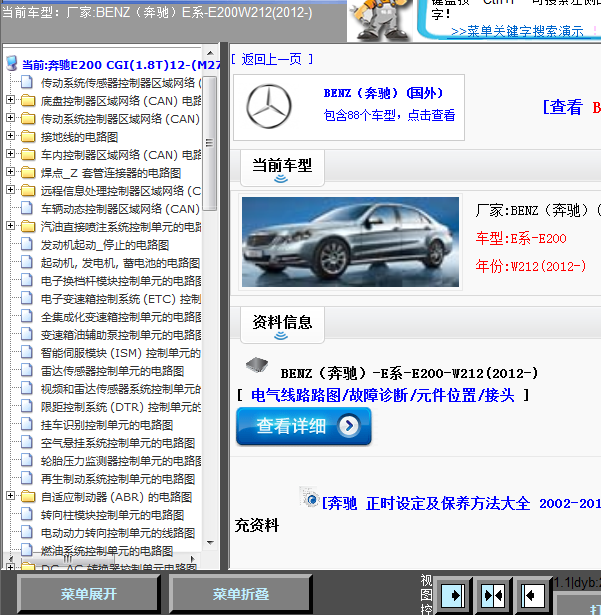Select 燃油系统控制单元的电路图 item
601x615 pixels.
(107, 551)
